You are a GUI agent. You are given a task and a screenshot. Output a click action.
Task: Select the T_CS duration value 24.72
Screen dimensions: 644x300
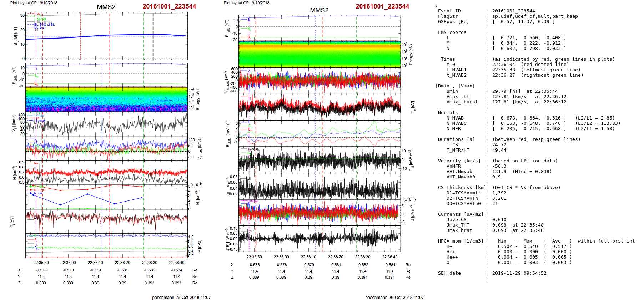pos(499,145)
